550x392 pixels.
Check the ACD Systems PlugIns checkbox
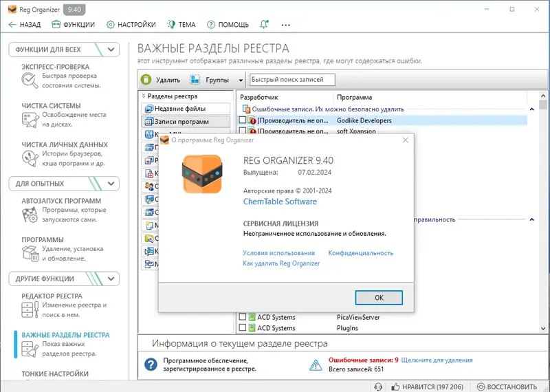point(243,328)
